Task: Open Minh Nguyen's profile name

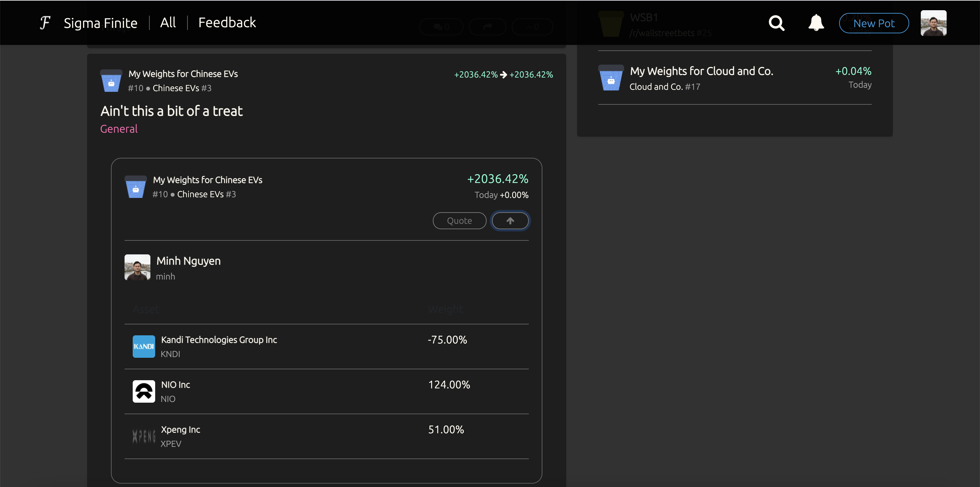Action: [188, 261]
